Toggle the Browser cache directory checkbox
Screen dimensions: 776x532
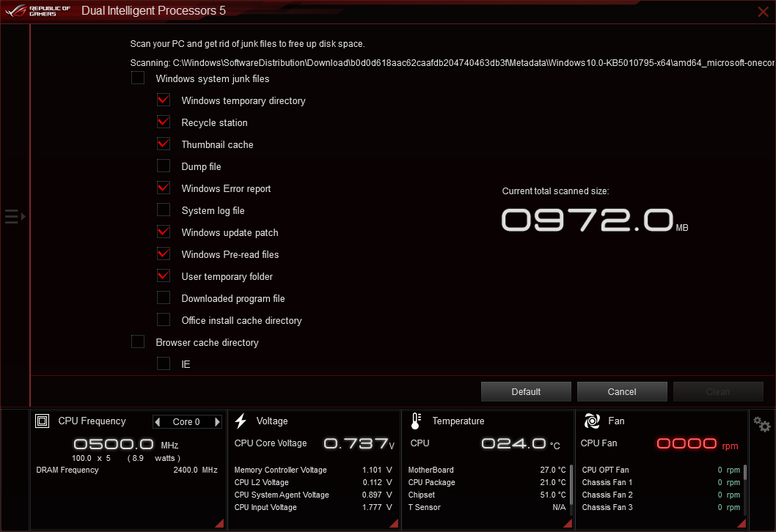tap(137, 341)
